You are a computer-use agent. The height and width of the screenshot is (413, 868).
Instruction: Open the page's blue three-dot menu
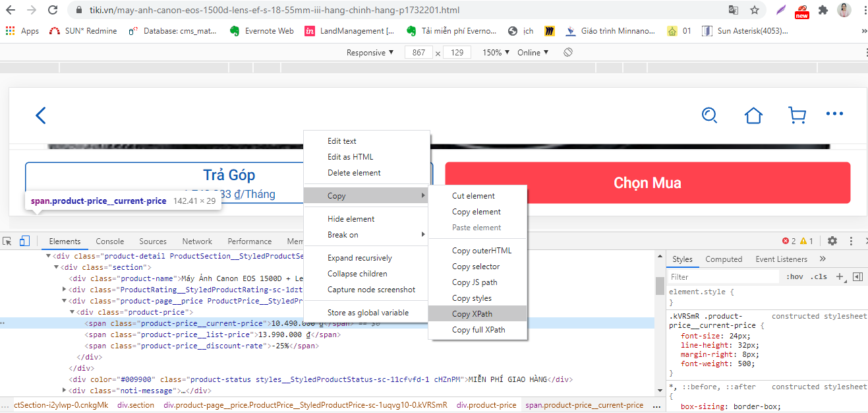(x=834, y=114)
